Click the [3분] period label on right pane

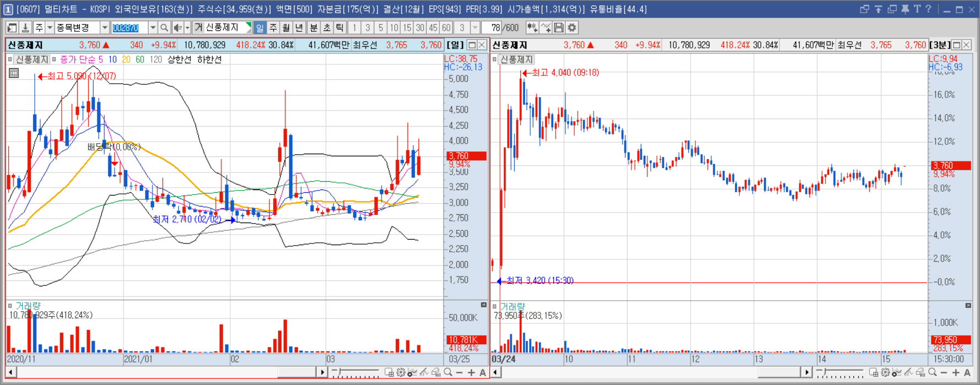tap(940, 45)
